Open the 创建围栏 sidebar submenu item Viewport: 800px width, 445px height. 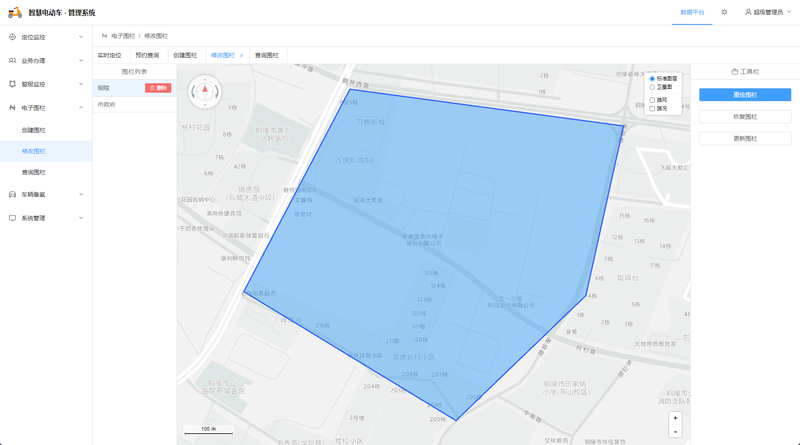(46, 130)
